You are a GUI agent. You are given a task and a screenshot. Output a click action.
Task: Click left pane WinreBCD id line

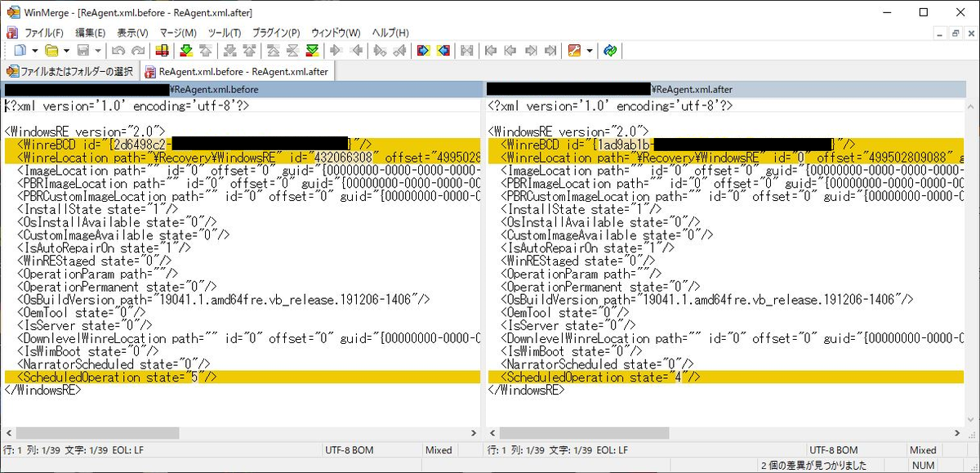pyautogui.click(x=243, y=144)
